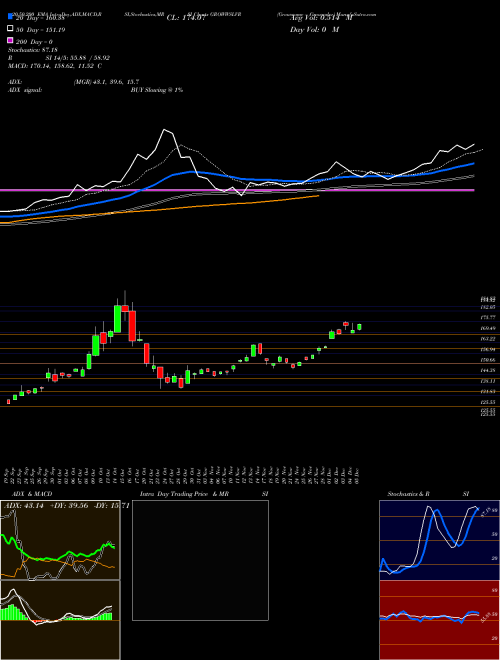
Task: Click the empty Intra Day Trading Price chart box
Action: click(200, 560)
